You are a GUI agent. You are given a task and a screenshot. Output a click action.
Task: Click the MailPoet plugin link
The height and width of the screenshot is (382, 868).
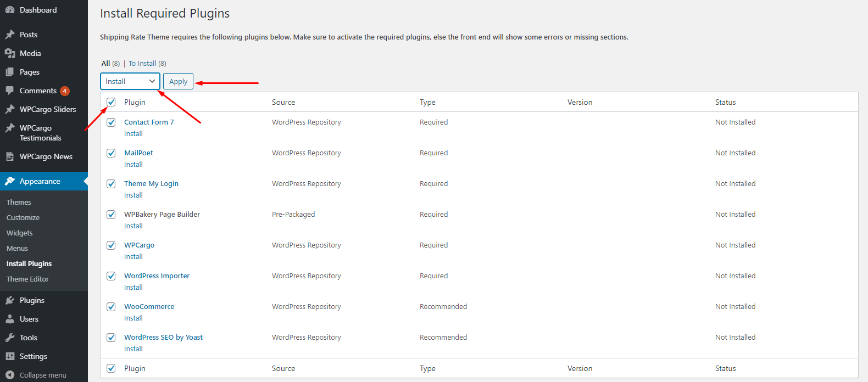[x=138, y=153]
